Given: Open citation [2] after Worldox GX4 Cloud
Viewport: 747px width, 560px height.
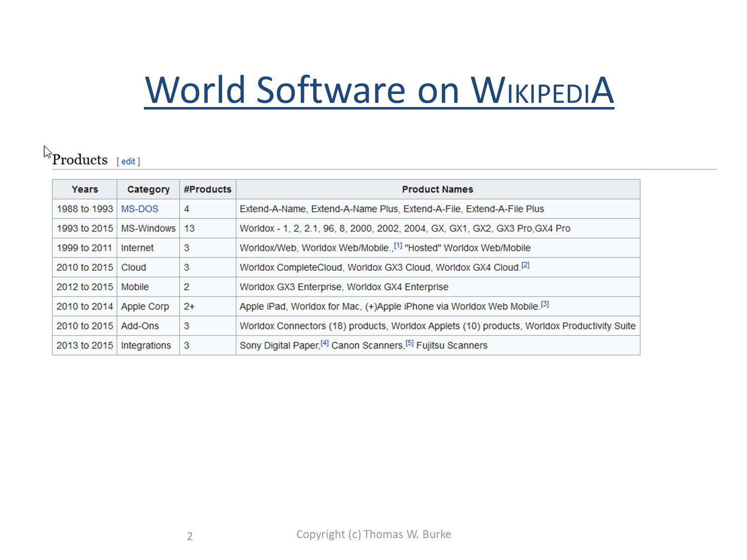Looking at the screenshot, I should point(525,265).
